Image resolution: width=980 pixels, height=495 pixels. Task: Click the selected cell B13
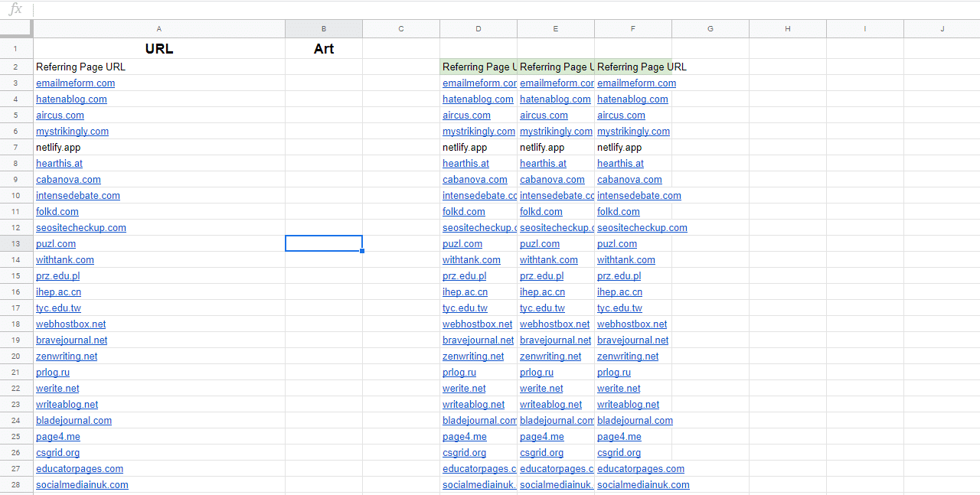(x=324, y=243)
